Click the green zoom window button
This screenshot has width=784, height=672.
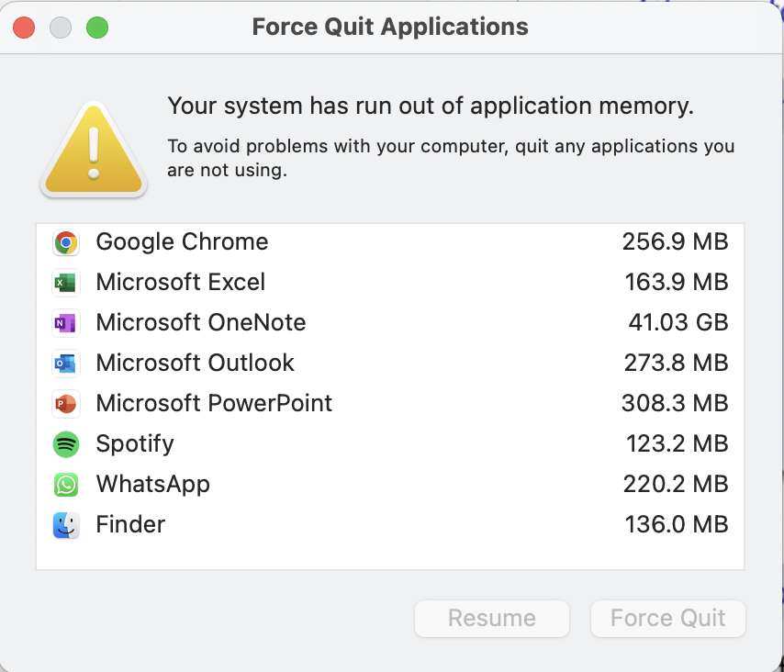(x=97, y=28)
